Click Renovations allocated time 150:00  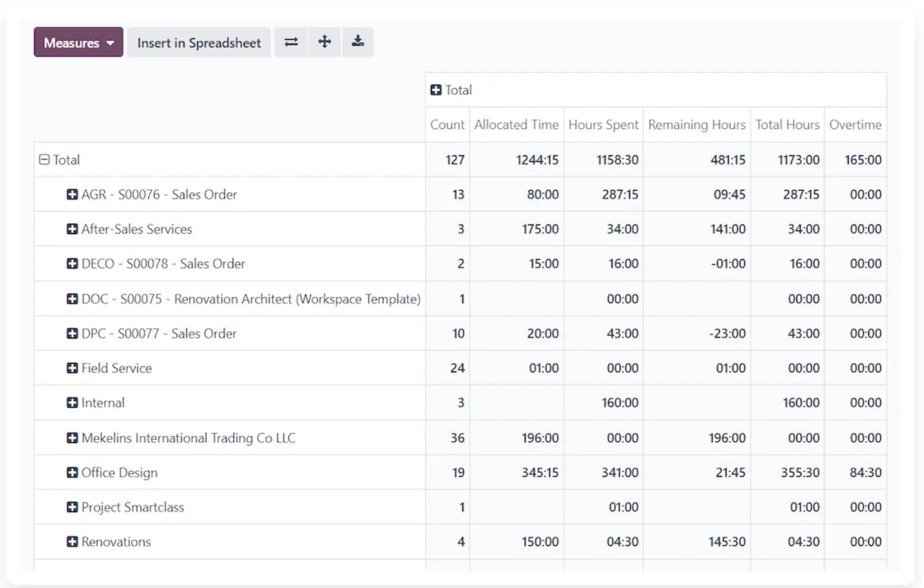tap(517, 541)
